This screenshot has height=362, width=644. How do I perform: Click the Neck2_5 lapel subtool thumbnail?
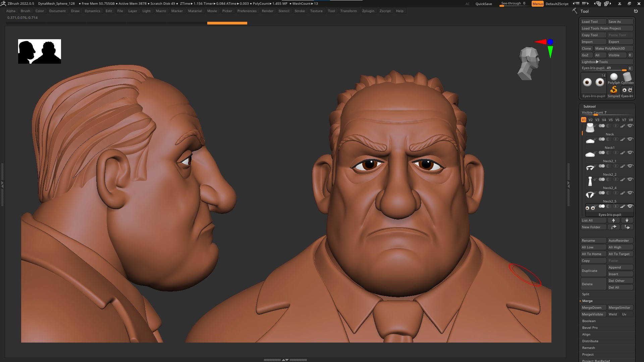click(590, 195)
